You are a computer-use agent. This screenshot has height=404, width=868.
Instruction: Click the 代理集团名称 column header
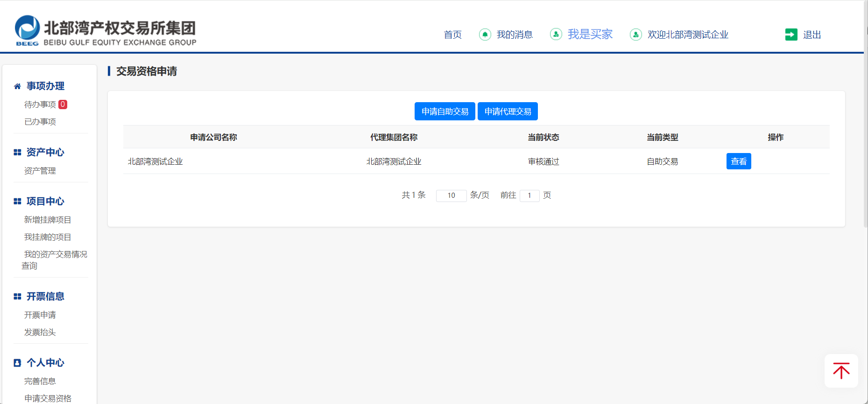394,137
